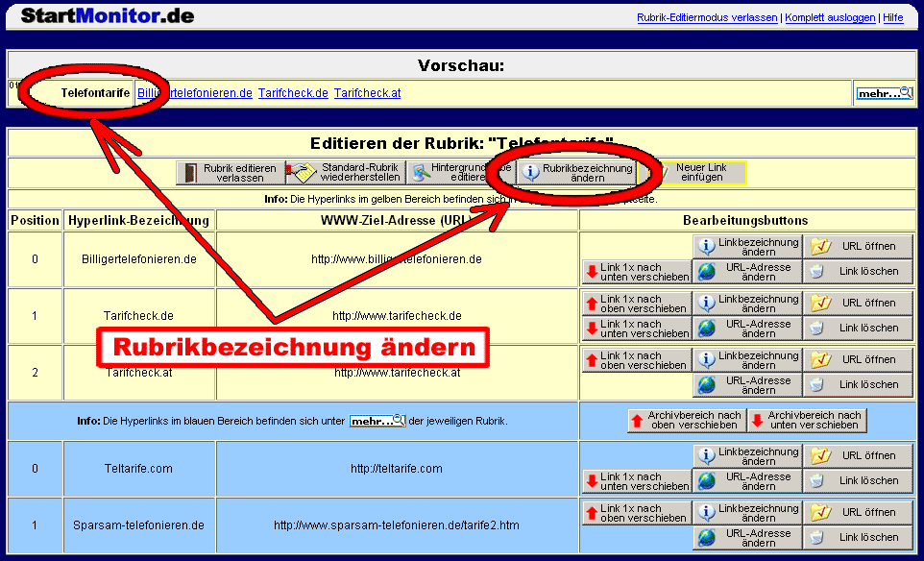Click 'Archivbereich nach unten verschieben' button

click(x=807, y=421)
